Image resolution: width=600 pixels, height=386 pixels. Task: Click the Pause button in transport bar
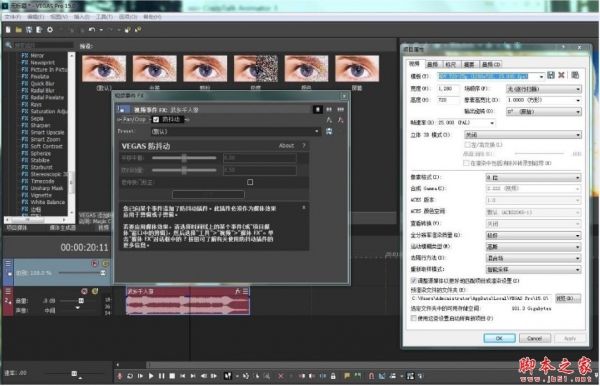pos(161,376)
